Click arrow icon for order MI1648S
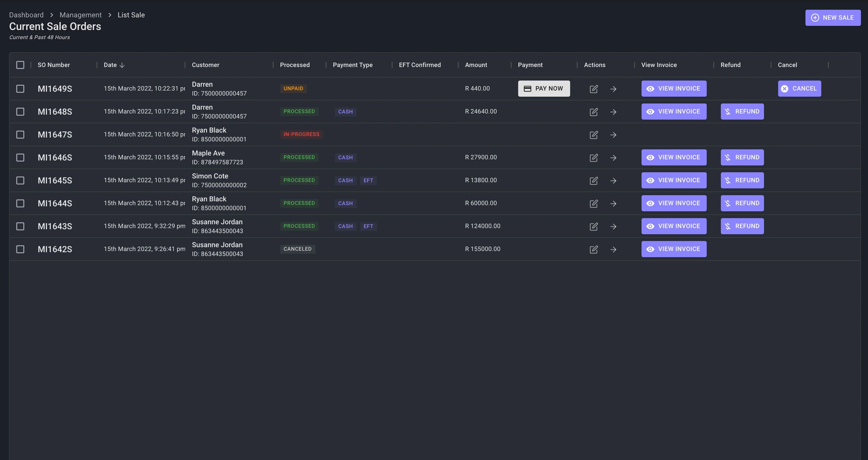Image resolution: width=868 pixels, height=460 pixels. click(x=613, y=112)
